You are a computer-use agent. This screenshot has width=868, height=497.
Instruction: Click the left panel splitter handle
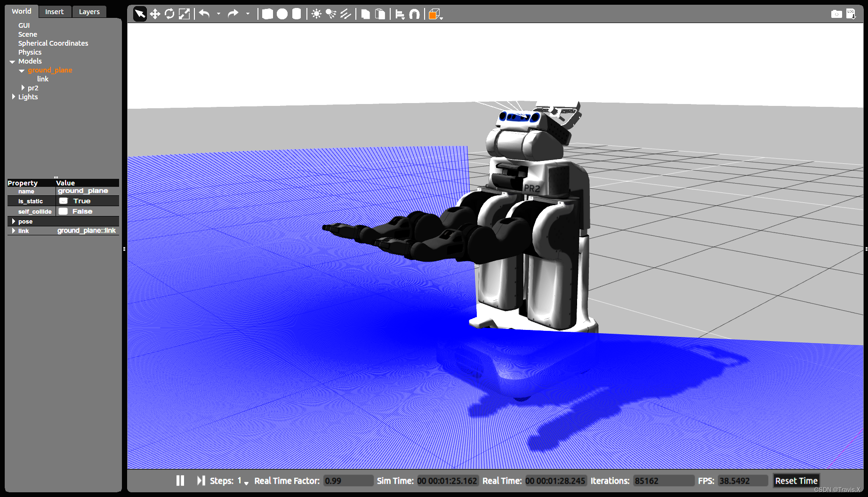(124, 248)
